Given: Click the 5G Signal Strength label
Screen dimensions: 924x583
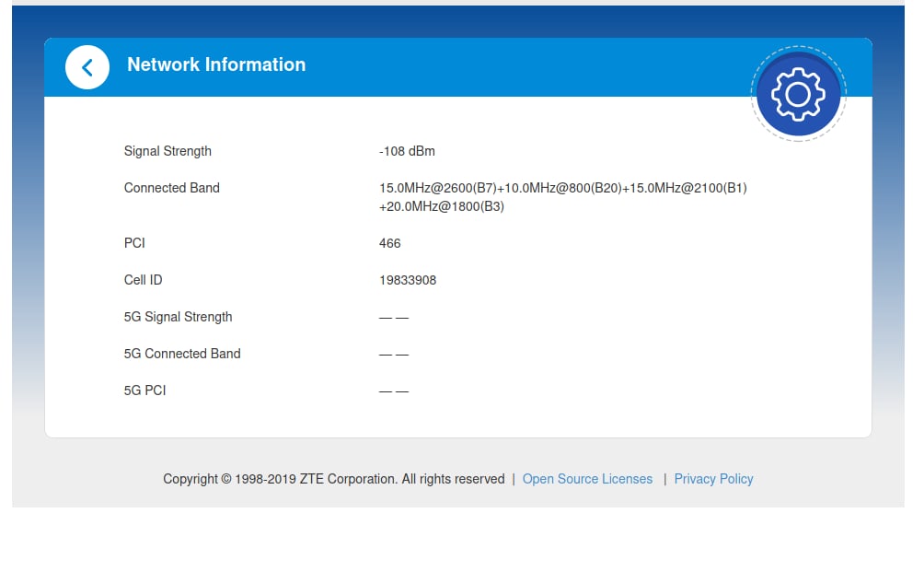Looking at the screenshot, I should point(178,317).
